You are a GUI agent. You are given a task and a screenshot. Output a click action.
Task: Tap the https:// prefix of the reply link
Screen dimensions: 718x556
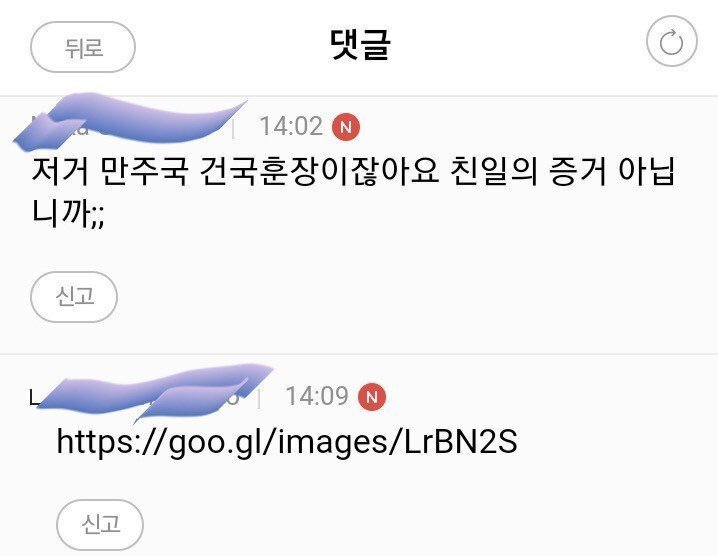(110, 442)
